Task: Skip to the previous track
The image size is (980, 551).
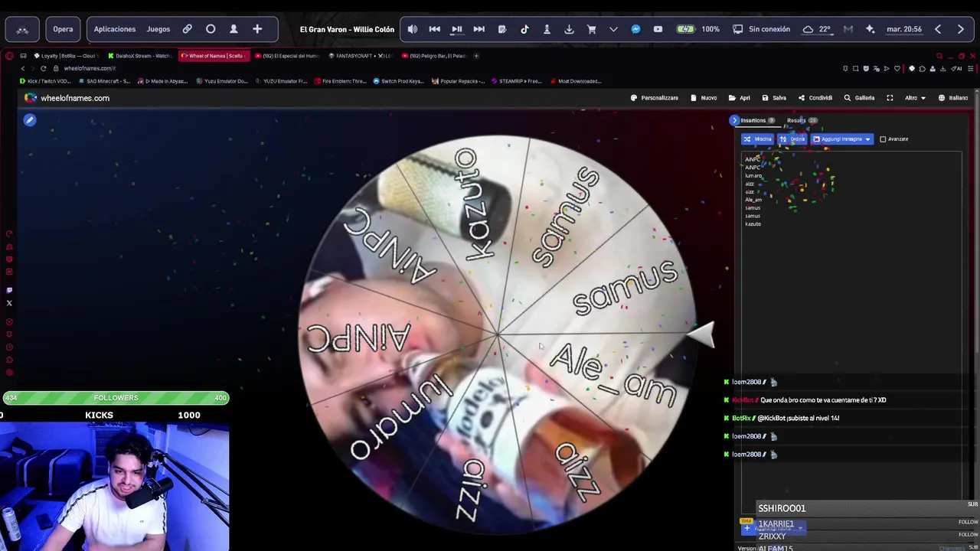Action: pos(434,29)
